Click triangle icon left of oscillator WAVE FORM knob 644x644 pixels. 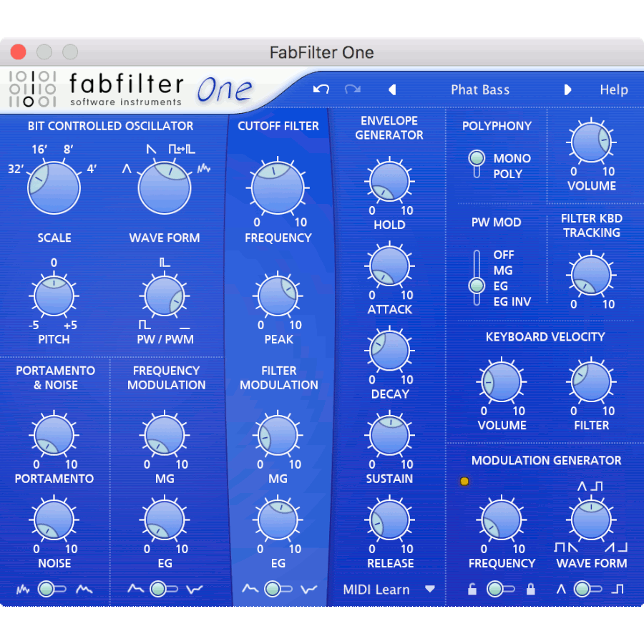(x=127, y=168)
